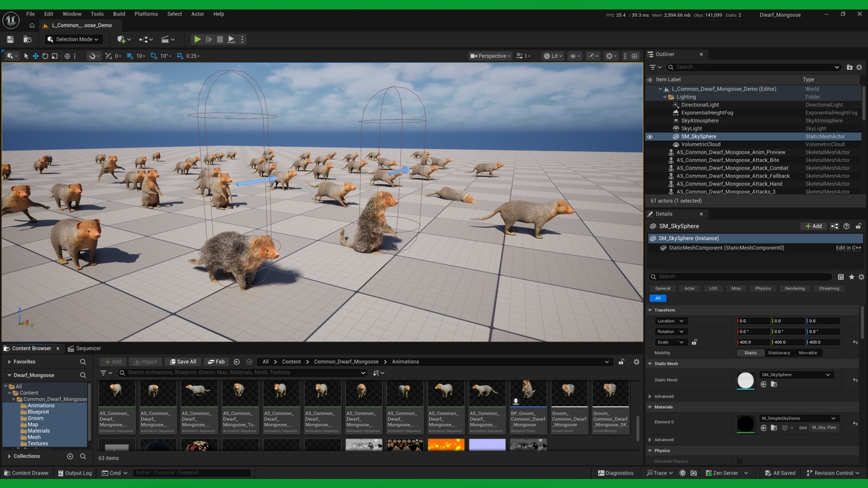The width and height of the screenshot is (868, 488).
Task: Toggle visibility eye for SM_SkySphere in Outliner
Action: click(x=650, y=136)
